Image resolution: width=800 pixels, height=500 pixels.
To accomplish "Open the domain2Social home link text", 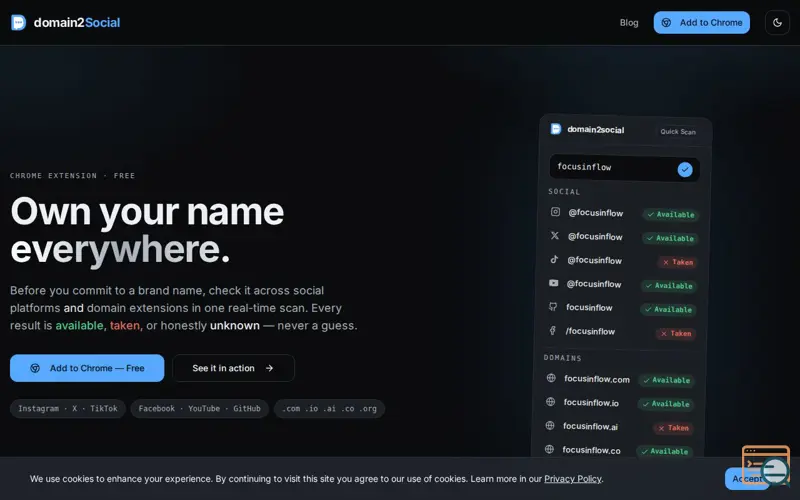I will point(77,22).
